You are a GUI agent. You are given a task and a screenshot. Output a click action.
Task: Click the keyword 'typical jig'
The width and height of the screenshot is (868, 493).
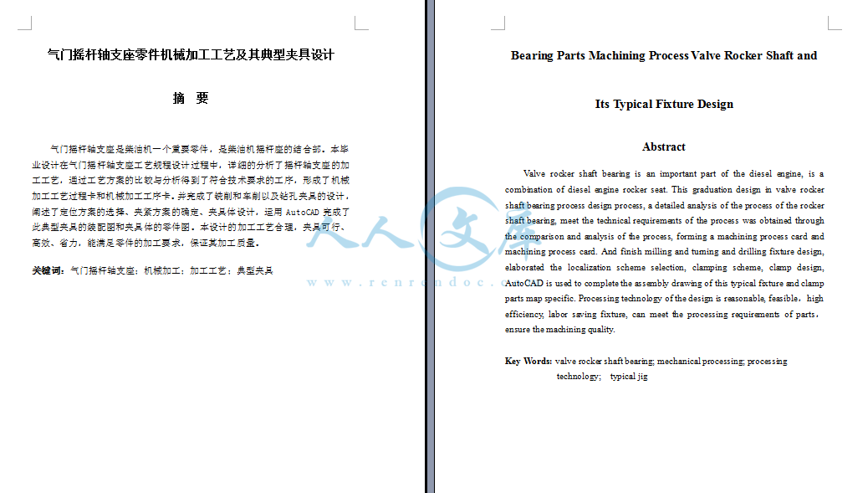coord(629,377)
